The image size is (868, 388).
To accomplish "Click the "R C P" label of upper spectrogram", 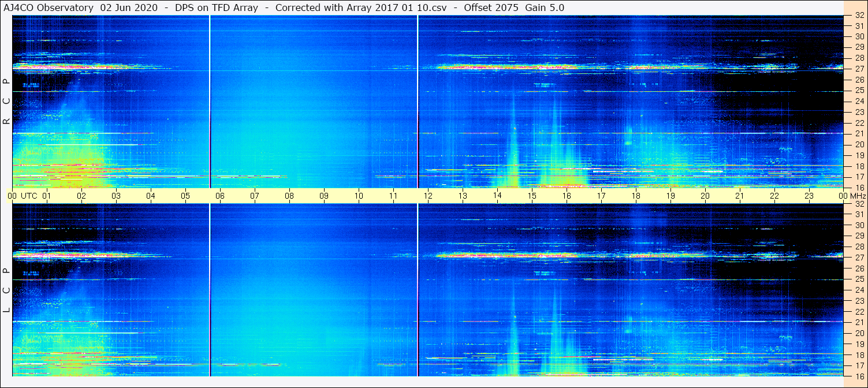I will (6, 102).
